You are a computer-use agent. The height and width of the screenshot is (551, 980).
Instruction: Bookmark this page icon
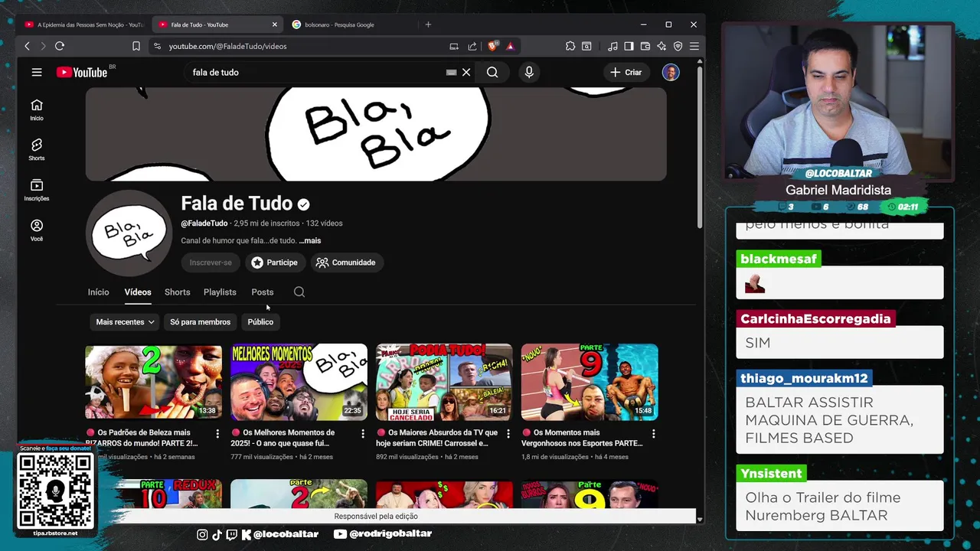pos(136,46)
